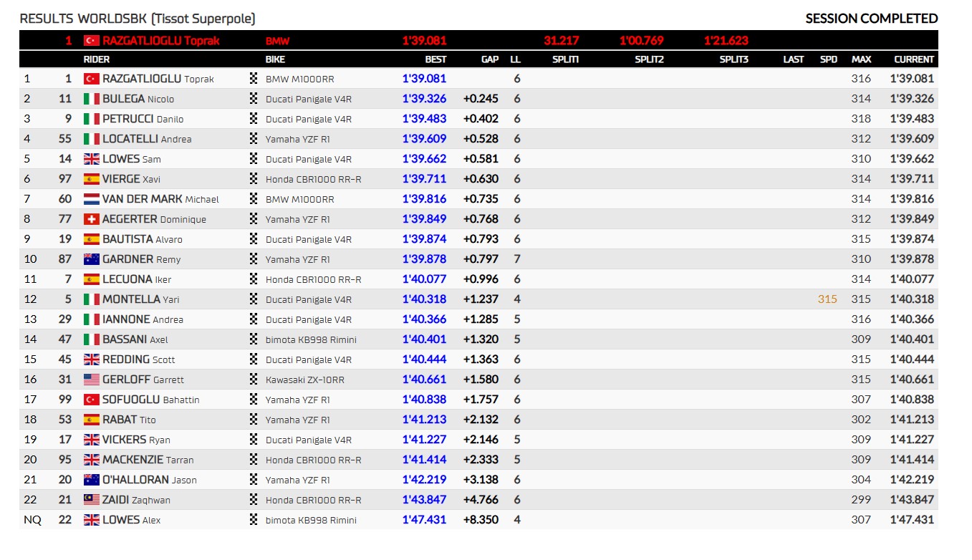Click chequered flag icon in RABAT row
Viewport: 972px width, 560px height.
253,420
